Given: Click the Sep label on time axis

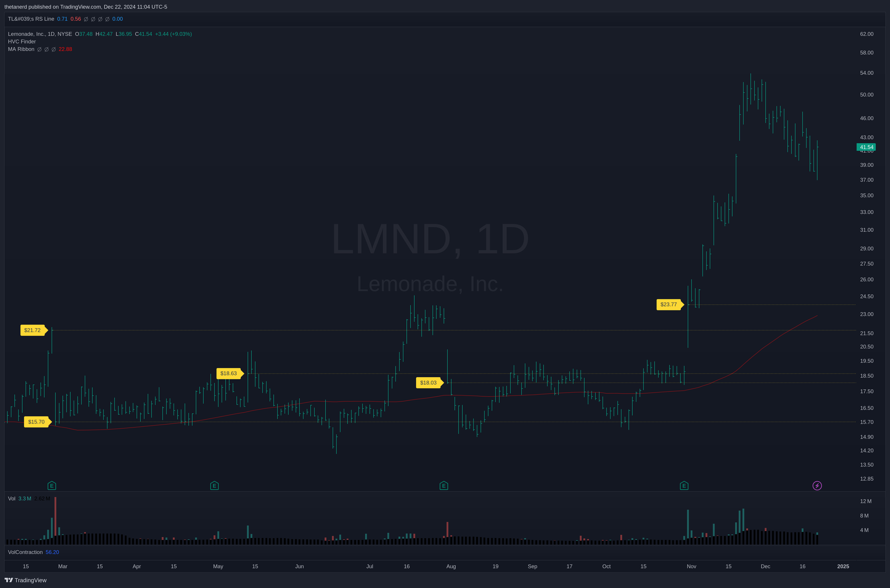Looking at the screenshot, I should click(x=532, y=566).
